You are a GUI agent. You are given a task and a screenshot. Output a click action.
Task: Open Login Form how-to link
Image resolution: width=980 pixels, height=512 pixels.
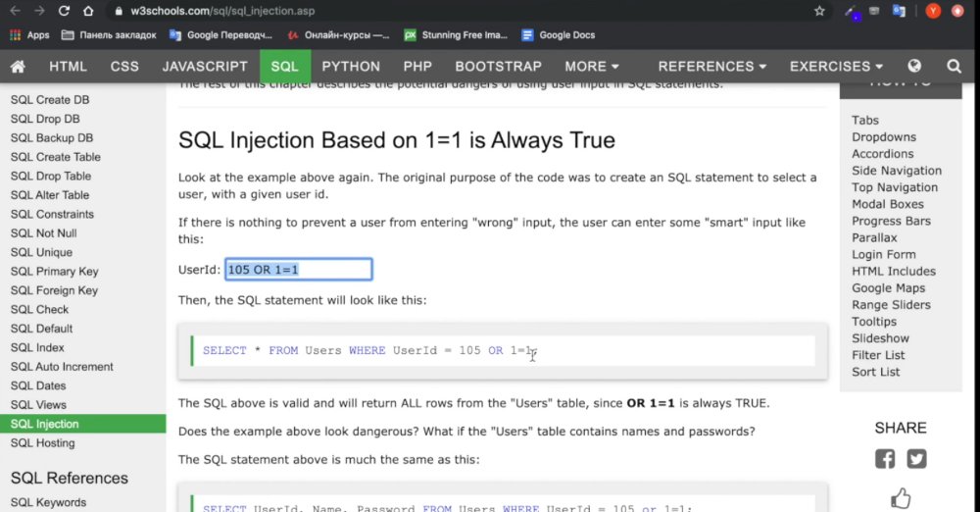click(x=884, y=255)
